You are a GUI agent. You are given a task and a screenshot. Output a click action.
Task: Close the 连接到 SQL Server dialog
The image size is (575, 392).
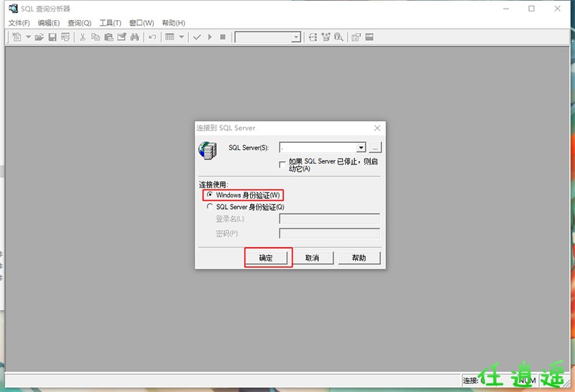(377, 128)
